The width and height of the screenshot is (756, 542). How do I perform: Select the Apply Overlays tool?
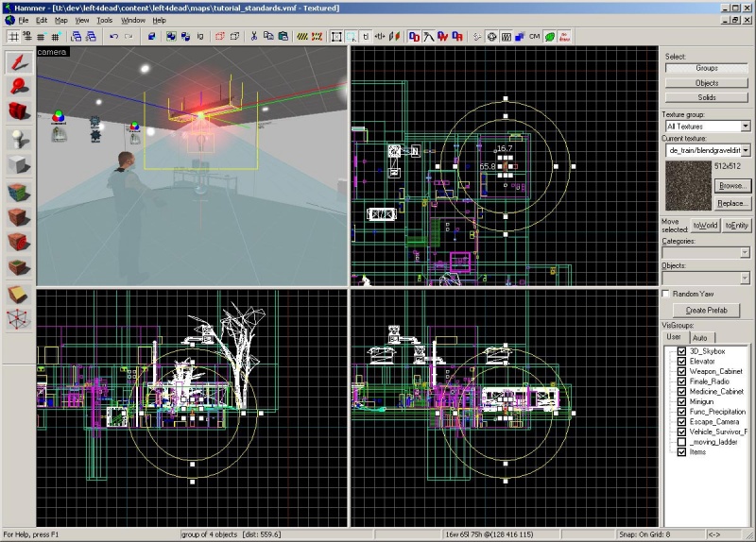19,266
